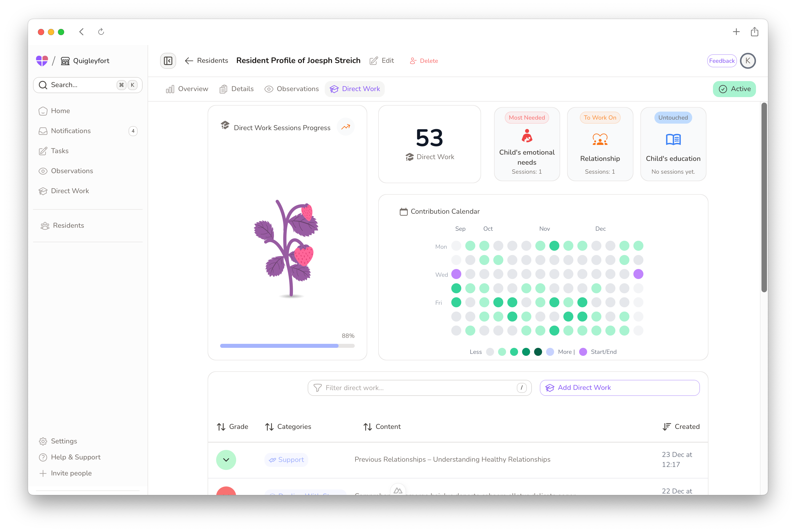Click the trending-up progress icon
Screen dimensions: 796x532
pos(346,127)
